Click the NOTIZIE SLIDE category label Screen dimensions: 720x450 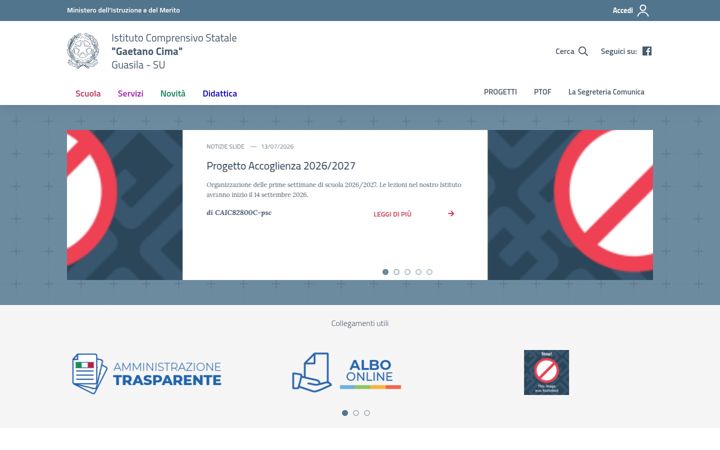(x=225, y=146)
